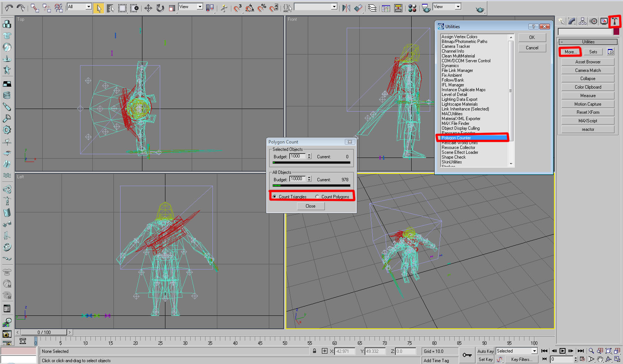This screenshot has width=623, height=364.
Task: Select the Move transform tool
Action: tap(148, 8)
